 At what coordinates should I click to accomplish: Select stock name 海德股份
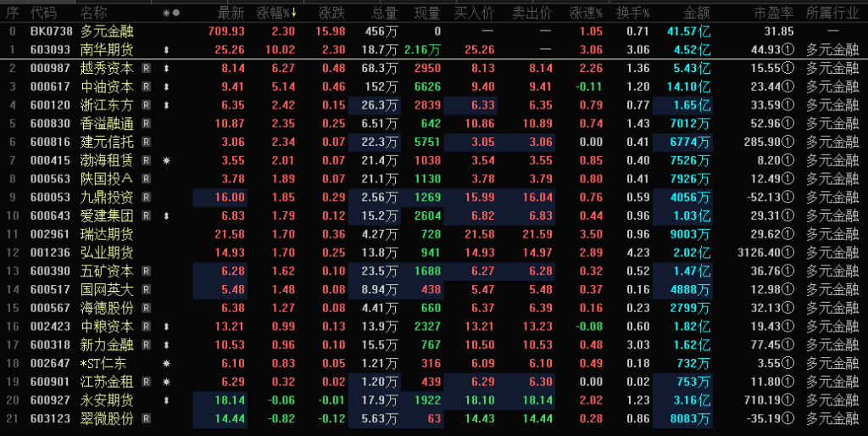107,308
